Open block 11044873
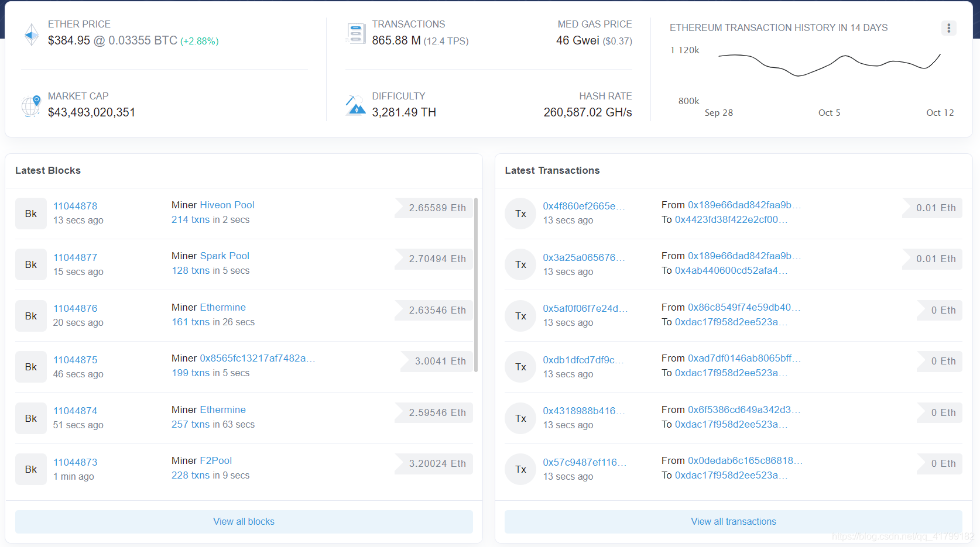 point(75,462)
